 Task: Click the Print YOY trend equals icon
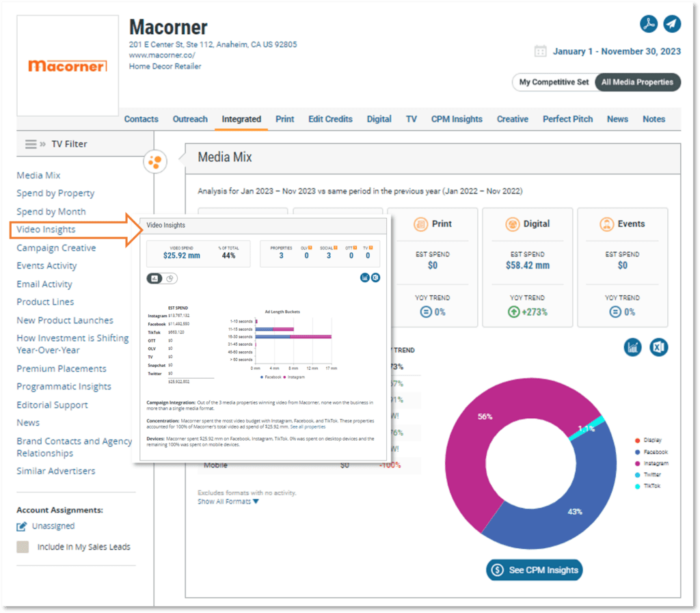click(426, 312)
